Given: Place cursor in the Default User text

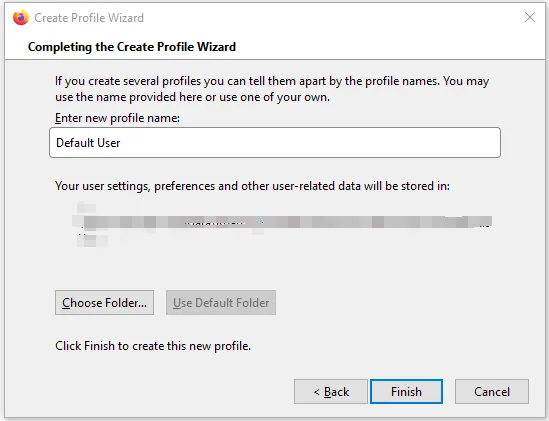Looking at the screenshot, I should point(88,143).
